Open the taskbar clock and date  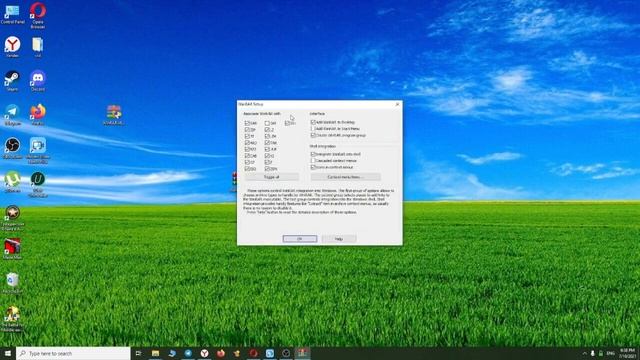pos(628,353)
